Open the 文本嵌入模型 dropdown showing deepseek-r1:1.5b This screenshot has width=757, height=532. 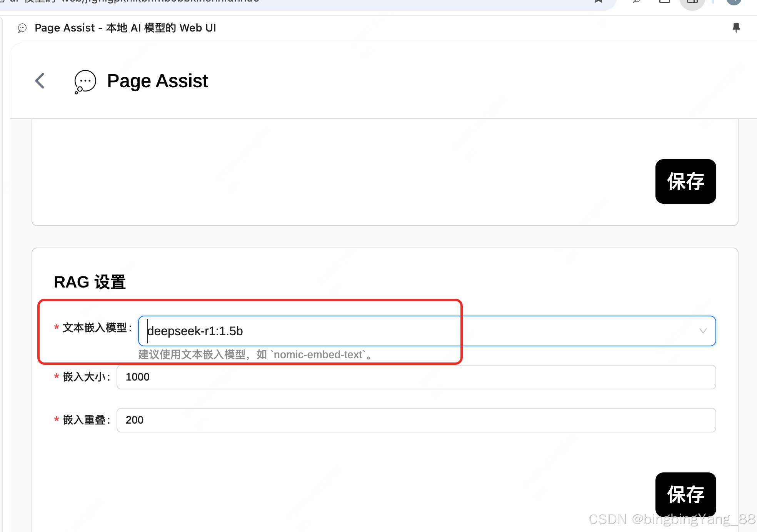pyautogui.click(x=385, y=331)
